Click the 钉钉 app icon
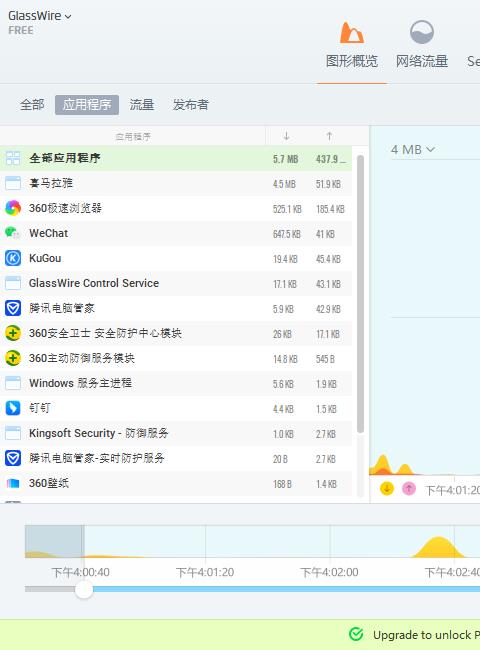Viewport: 480px width, 650px height. (13, 408)
